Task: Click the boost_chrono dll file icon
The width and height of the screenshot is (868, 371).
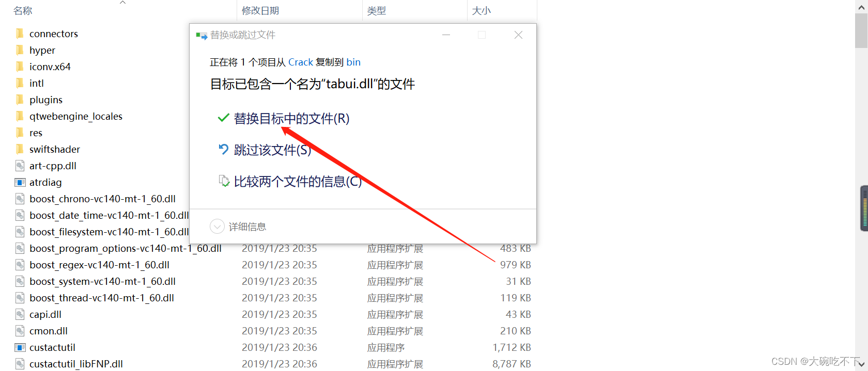Action: (x=20, y=199)
